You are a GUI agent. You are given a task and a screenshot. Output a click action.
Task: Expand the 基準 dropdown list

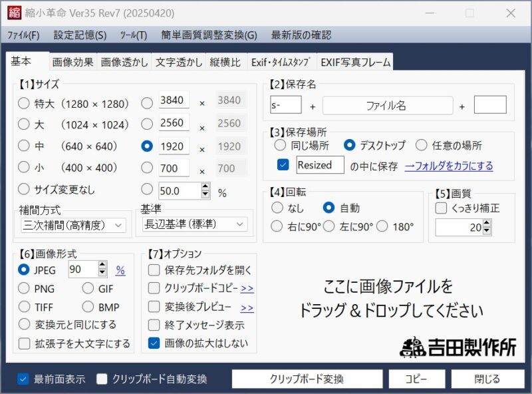pyautogui.click(x=194, y=224)
